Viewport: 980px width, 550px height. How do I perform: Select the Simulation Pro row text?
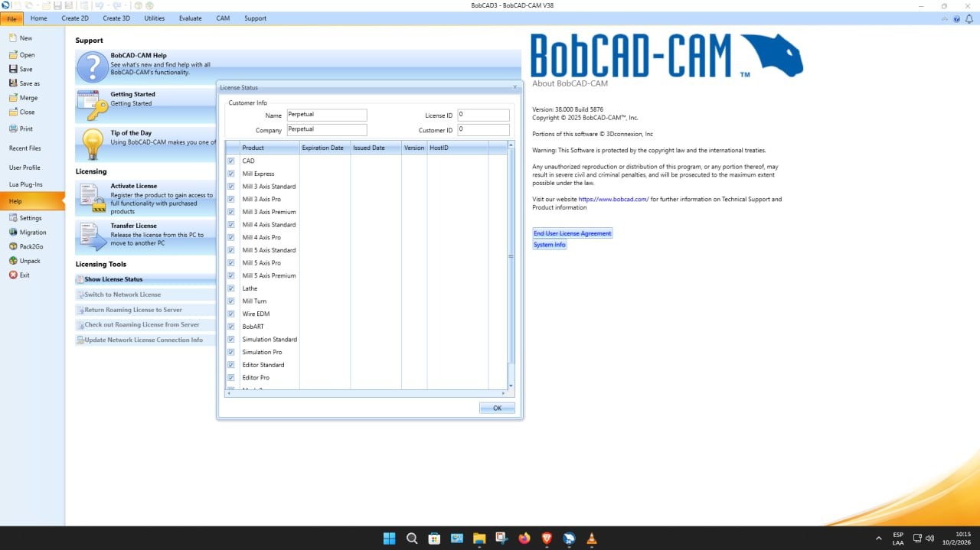click(262, 353)
